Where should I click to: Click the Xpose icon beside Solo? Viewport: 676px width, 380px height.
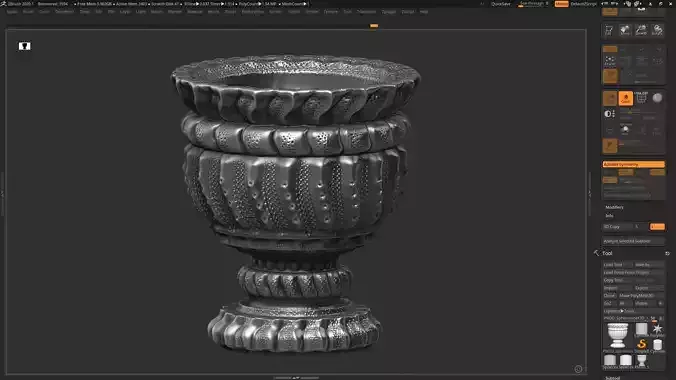pos(642,98)
